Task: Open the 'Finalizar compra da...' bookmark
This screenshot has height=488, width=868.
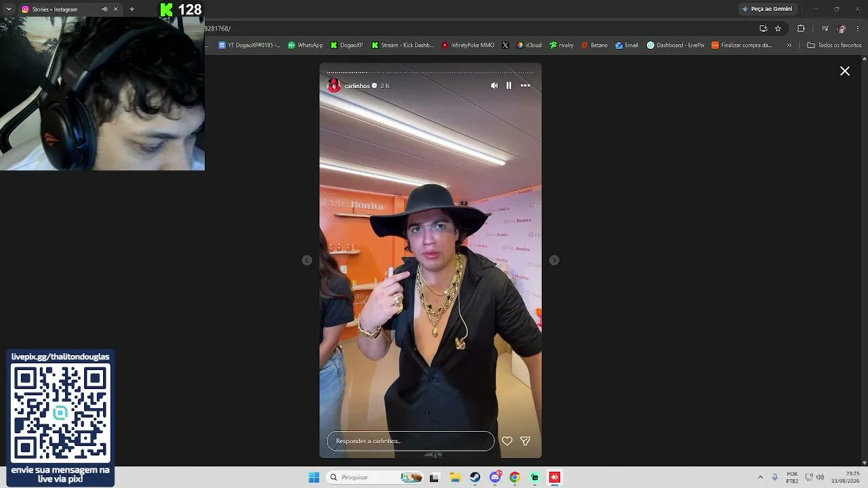Action: click(x=742, y=45)
